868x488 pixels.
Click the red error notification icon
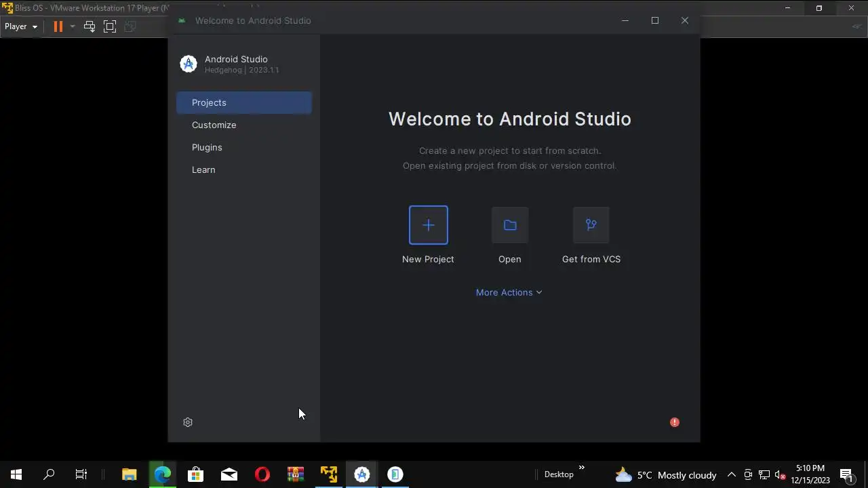pos(675,422)
